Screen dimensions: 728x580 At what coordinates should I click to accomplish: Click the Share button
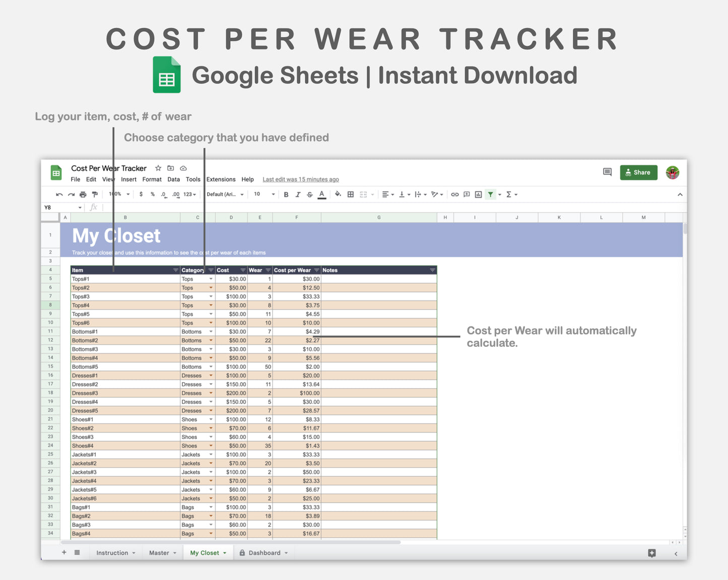pyautogui.click(x=638, y=172)
